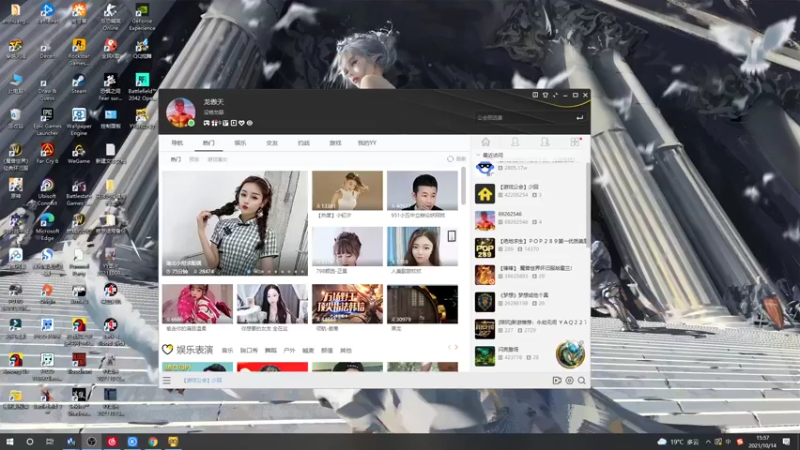The width and height of the screenshot is (800, 450).
Task: Click the green online status dot on the avatar
Action: (x=191, y=123)
